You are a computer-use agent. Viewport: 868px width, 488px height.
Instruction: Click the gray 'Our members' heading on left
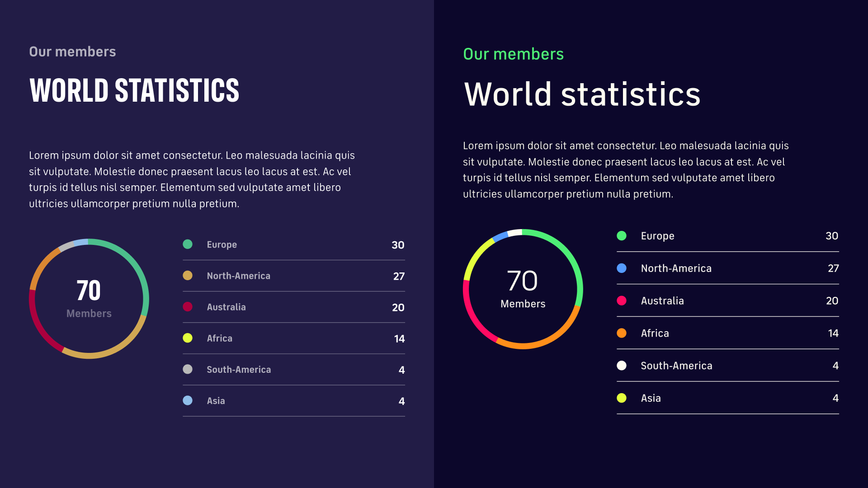(72, 52)
